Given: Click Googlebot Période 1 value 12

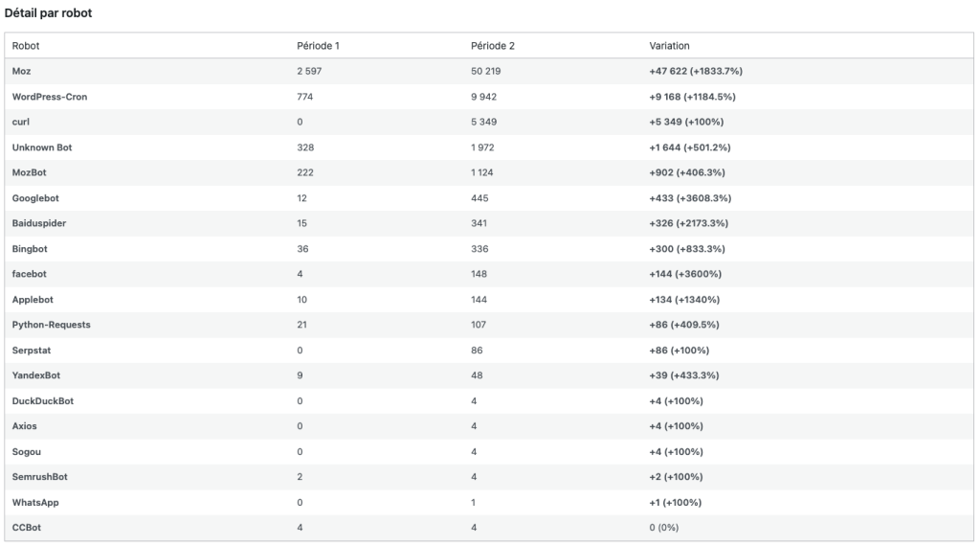Looking at the screenshot, I should [301, 198].
